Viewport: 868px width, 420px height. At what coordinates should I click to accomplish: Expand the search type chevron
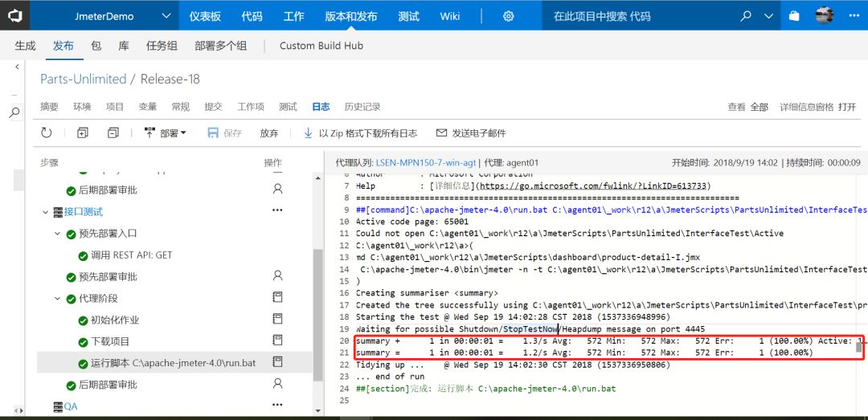769,16
